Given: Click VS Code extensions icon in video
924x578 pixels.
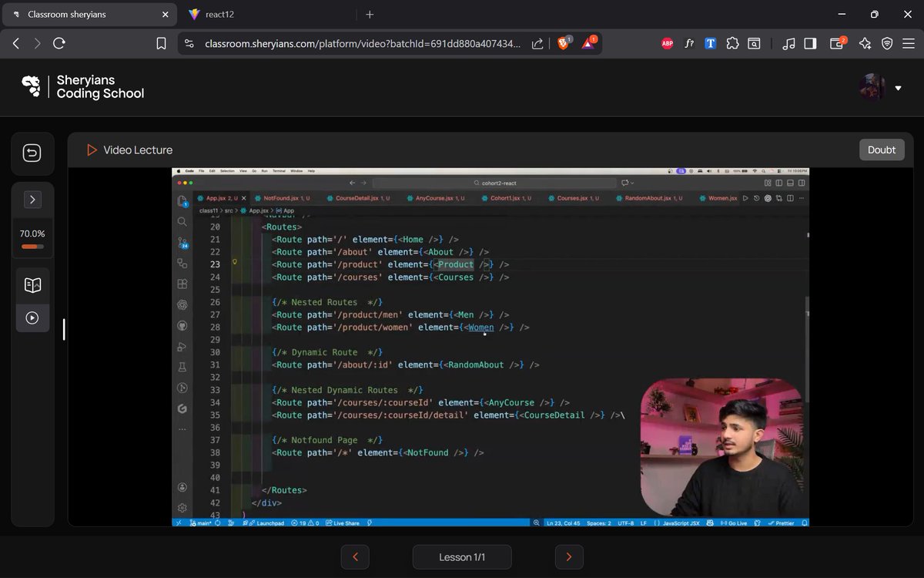Looking at the screenshot, I should click(182, 284).
